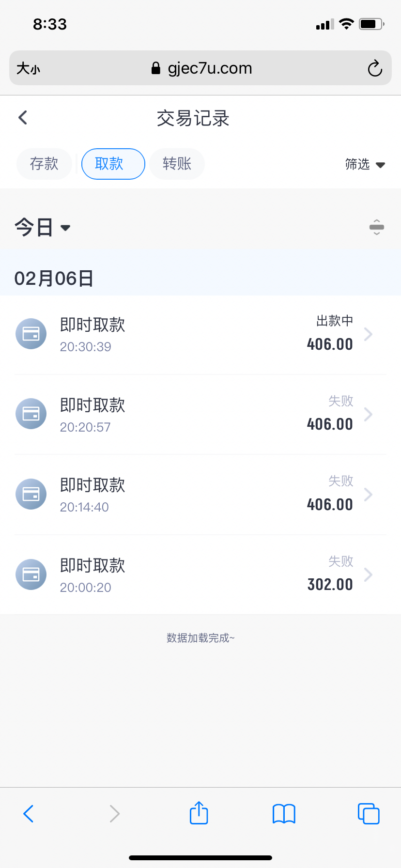Open details chevron for 20:14:40 failed withdrawal
Viewport: 401px width, 868px height.
(369, 495)
